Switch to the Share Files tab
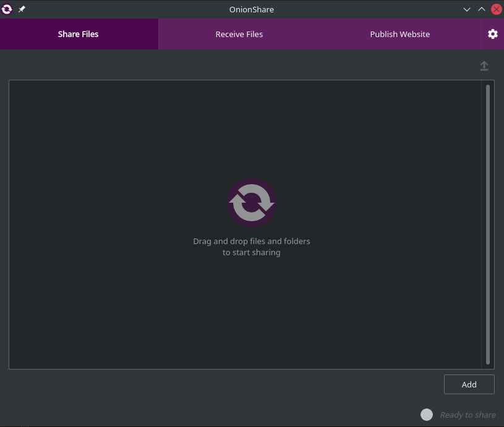Viewport: 504px width, 427px height. tap(79, 34)
